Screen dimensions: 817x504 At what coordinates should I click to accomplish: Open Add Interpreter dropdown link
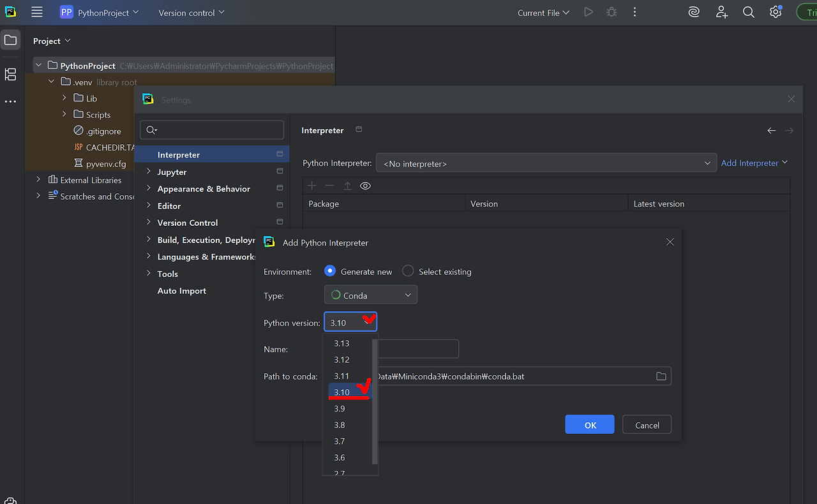754,163
